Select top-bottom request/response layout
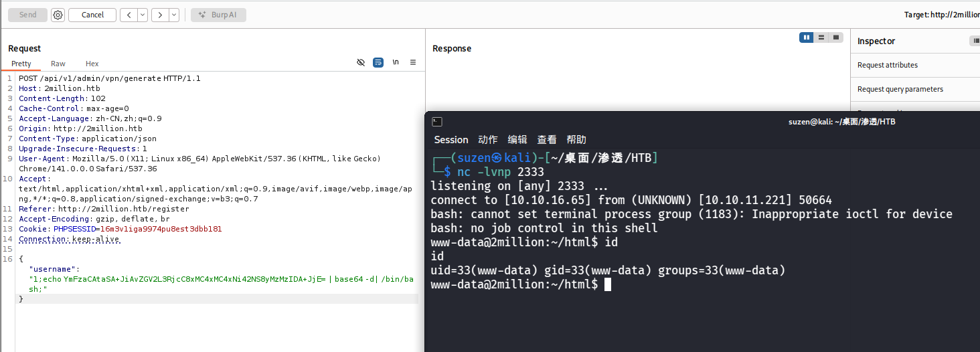This screenshot has width=980, height=352. (821, 37)
